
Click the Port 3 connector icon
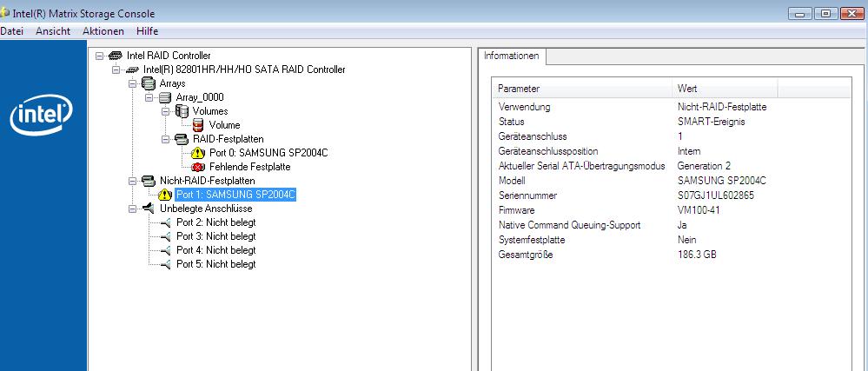point(165,236)
